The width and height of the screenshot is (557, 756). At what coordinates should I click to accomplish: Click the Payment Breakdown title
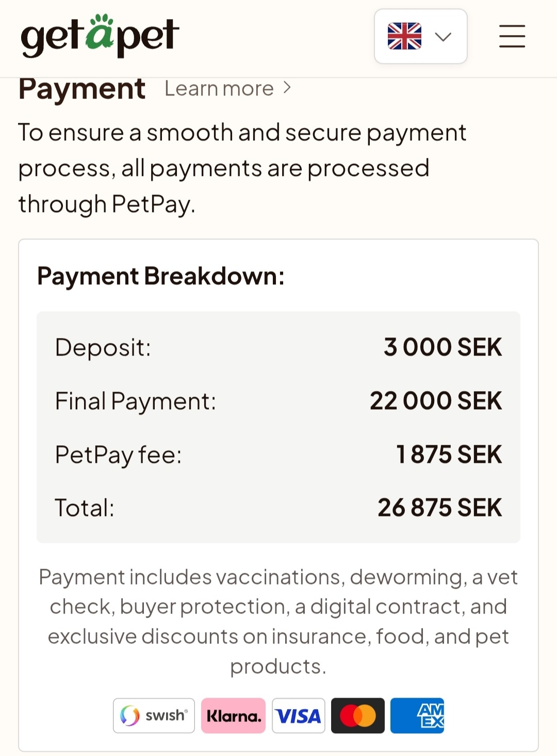(161, 276)
